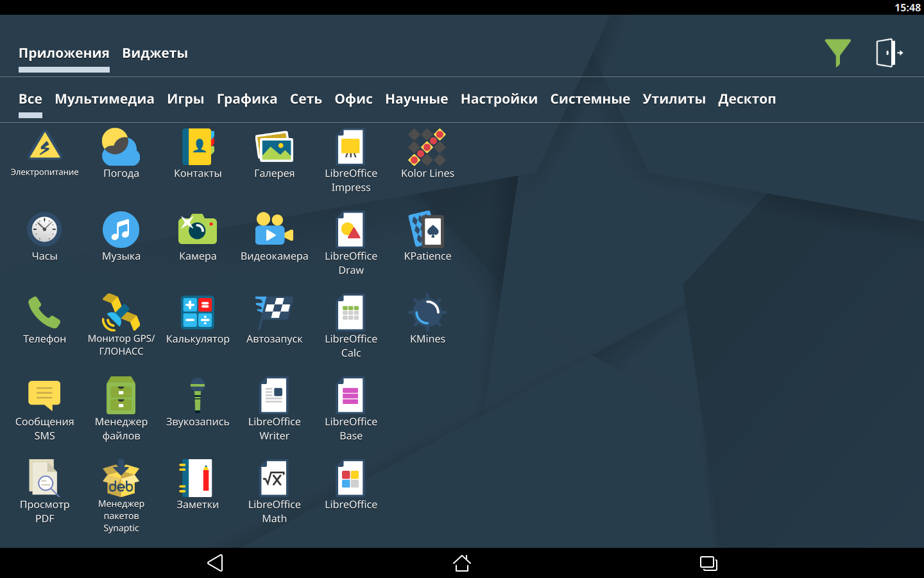
Task: Tap the Home navigation button
Action: [462, 563]
